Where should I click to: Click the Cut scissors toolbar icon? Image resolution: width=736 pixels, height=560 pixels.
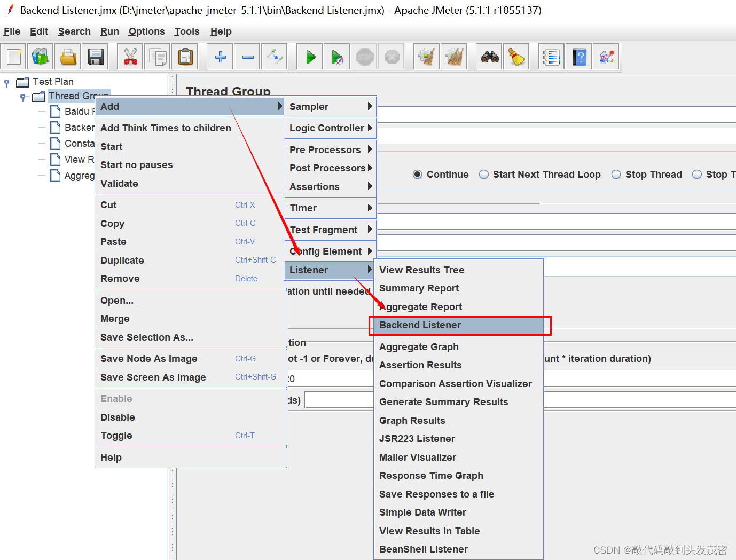[130, 57]
